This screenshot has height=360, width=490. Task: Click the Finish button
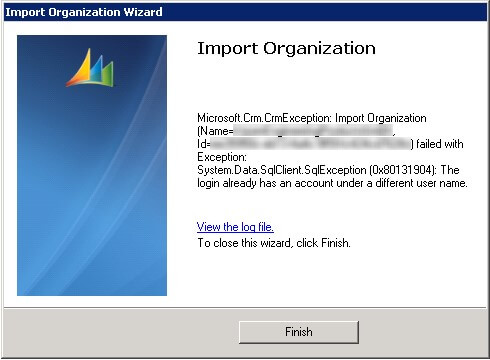pos(299,332)
